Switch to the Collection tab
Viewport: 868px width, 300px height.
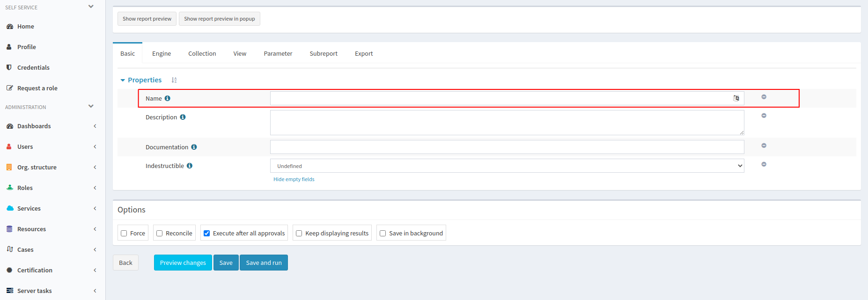coord(202,53)
